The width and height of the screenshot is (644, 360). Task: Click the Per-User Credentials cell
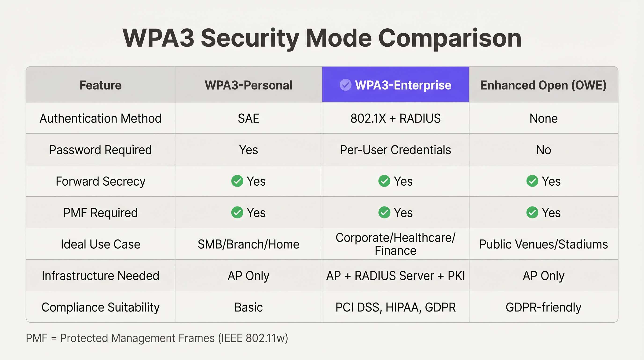(x=395, y=150)
